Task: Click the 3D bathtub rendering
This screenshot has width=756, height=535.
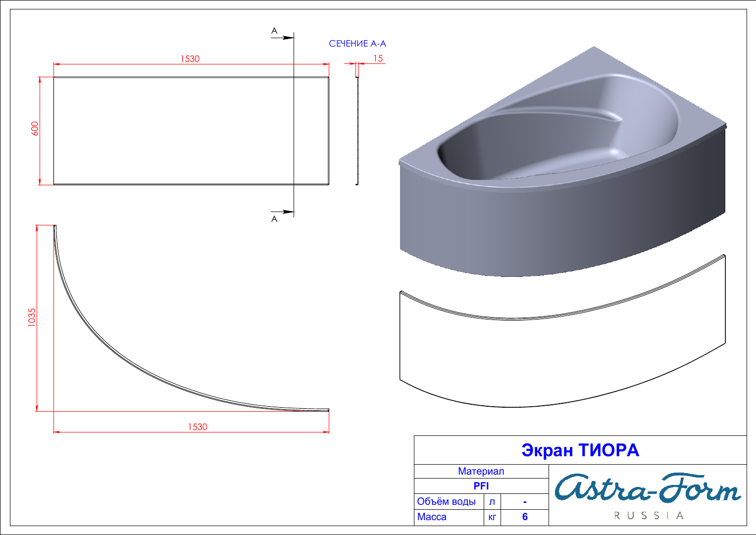Action: (563, 162)
